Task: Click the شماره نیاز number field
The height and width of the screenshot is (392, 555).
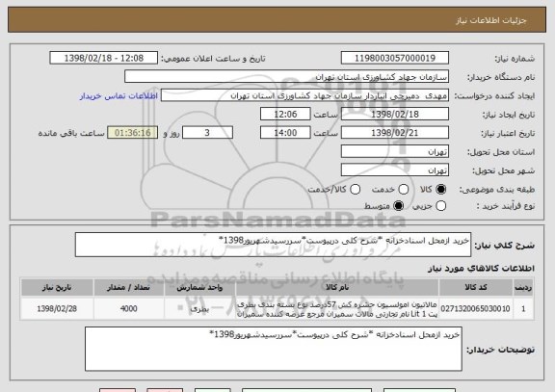Action: click(395, 58)
